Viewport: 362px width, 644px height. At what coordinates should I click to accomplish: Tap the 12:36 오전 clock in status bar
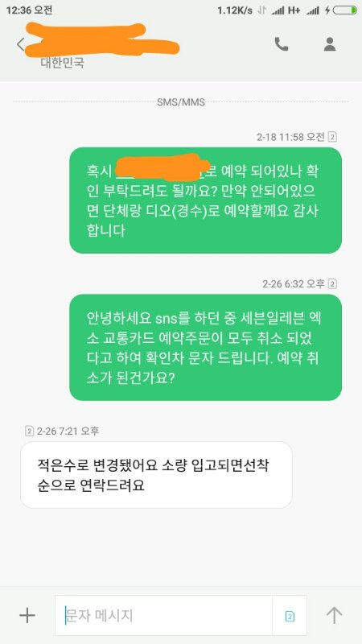29,10
